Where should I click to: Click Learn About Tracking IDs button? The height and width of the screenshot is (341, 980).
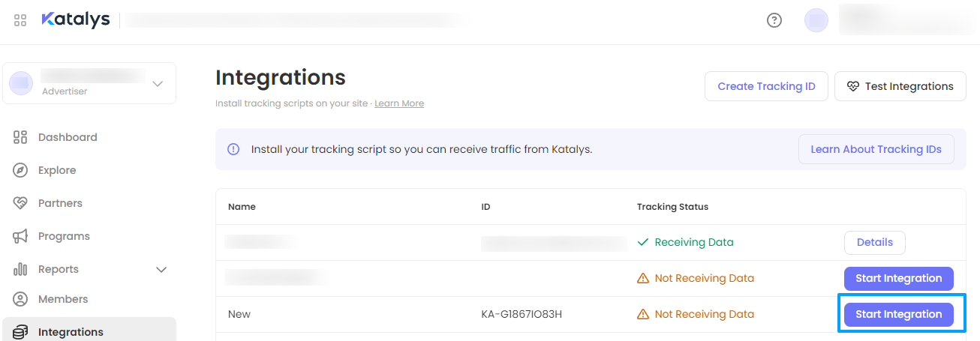[876, 149]
